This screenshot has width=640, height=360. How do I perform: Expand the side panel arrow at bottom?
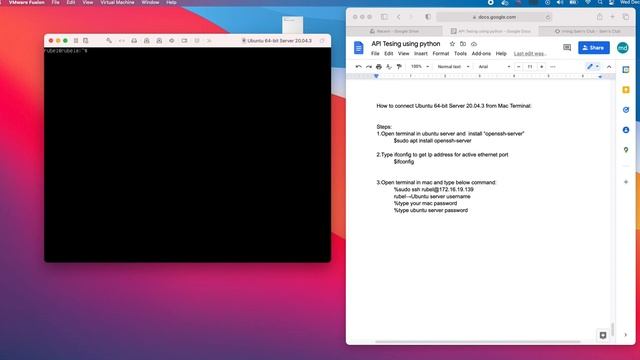[x=626, y=335]
